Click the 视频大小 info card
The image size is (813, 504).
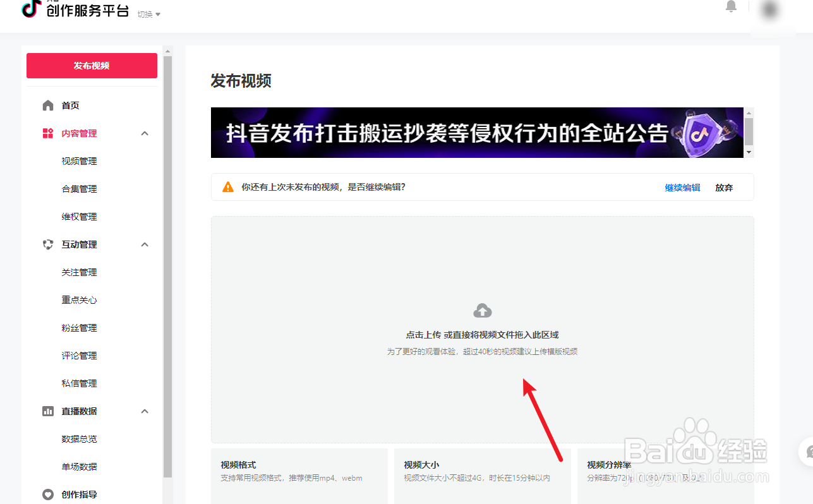[x=483, y=476]
